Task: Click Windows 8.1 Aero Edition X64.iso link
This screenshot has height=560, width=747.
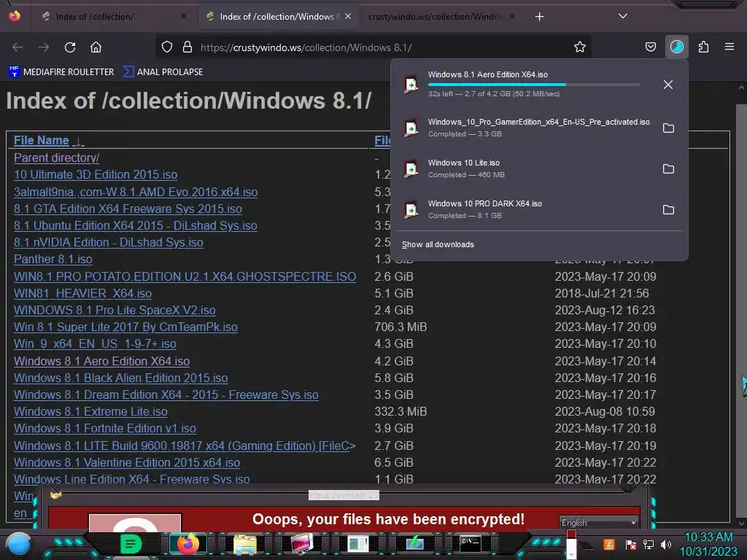Action: pos(101,362)
